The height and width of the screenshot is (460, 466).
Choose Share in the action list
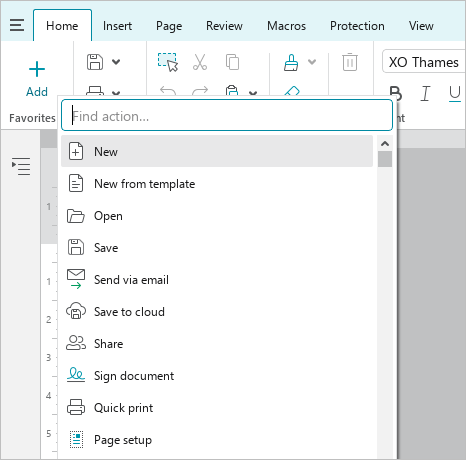217,344
